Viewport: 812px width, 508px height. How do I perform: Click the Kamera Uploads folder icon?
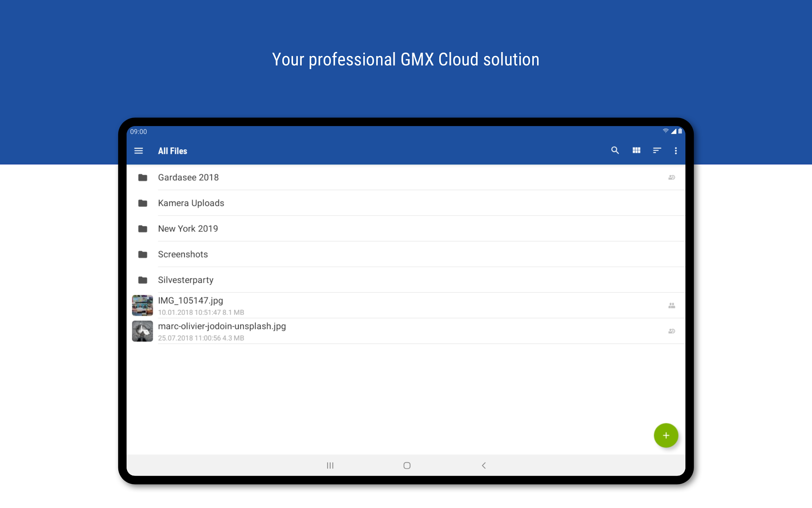tap(143, 203)
